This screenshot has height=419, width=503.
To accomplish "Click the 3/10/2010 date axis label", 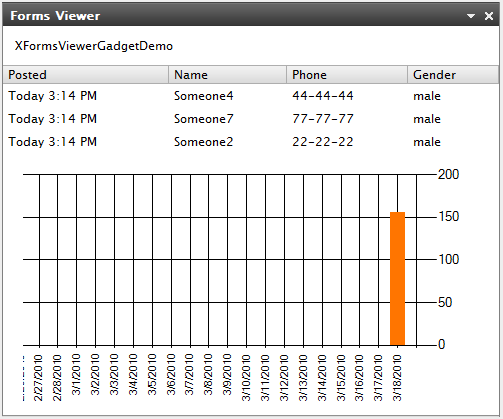I will pyautogui.click(x=246, y=378).
